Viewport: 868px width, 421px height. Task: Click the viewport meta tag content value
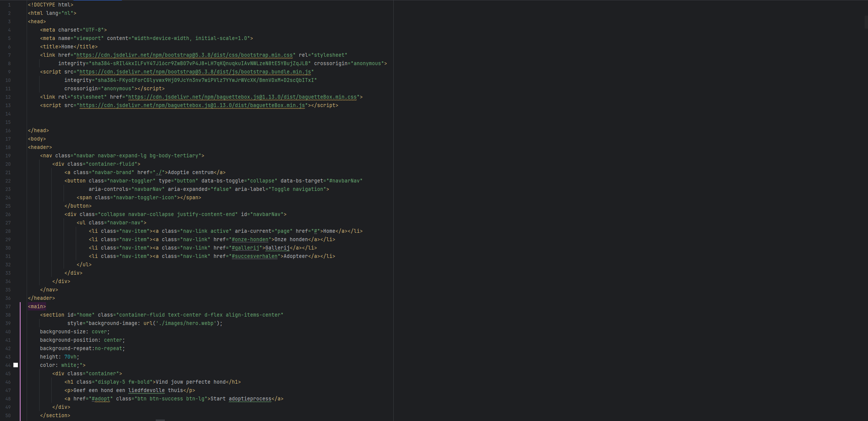(191, 38)
